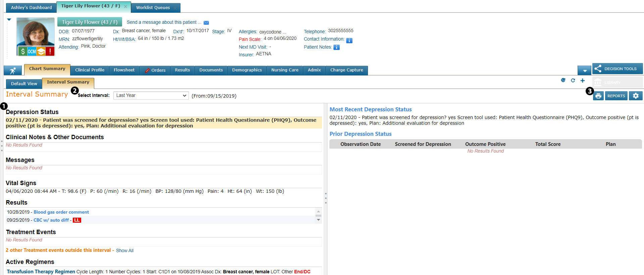Click the green dollar sign patient badge
644x275 pixels.
pyautogui.click(x=22, y=51)
